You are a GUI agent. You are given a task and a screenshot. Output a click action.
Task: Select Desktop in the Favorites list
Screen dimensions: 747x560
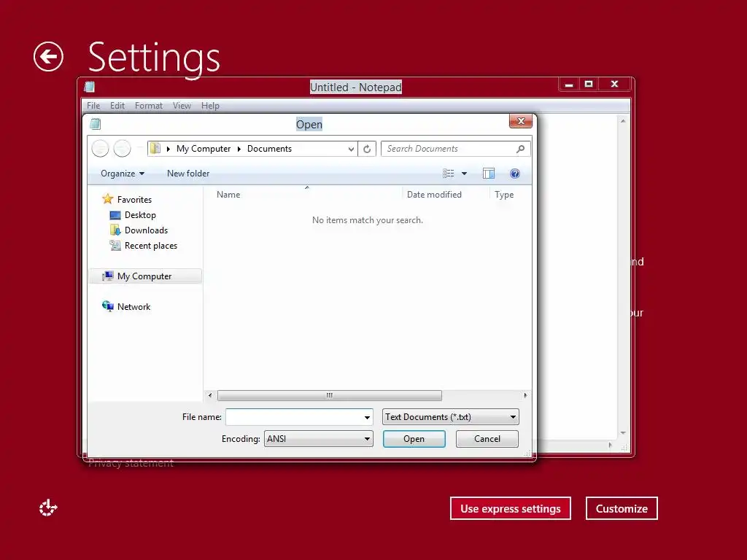coord(140,215)
